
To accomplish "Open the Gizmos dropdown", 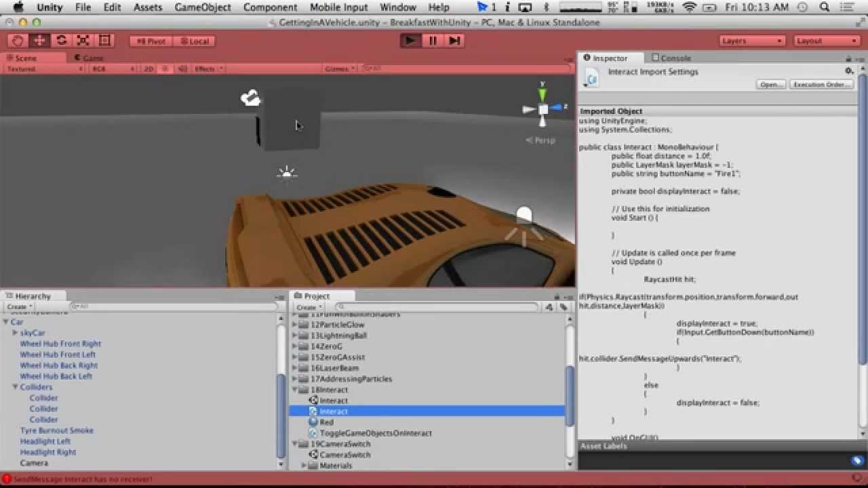I will tap(340, 68).
